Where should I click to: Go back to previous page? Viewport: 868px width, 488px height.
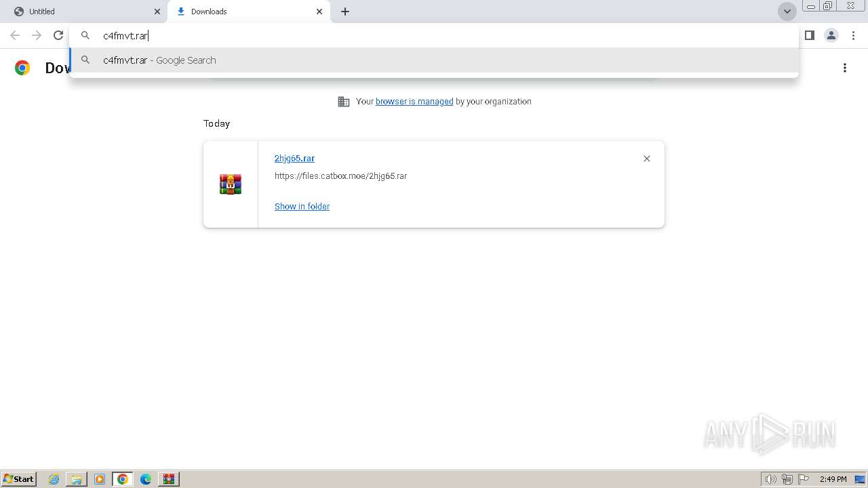[15, 35]
